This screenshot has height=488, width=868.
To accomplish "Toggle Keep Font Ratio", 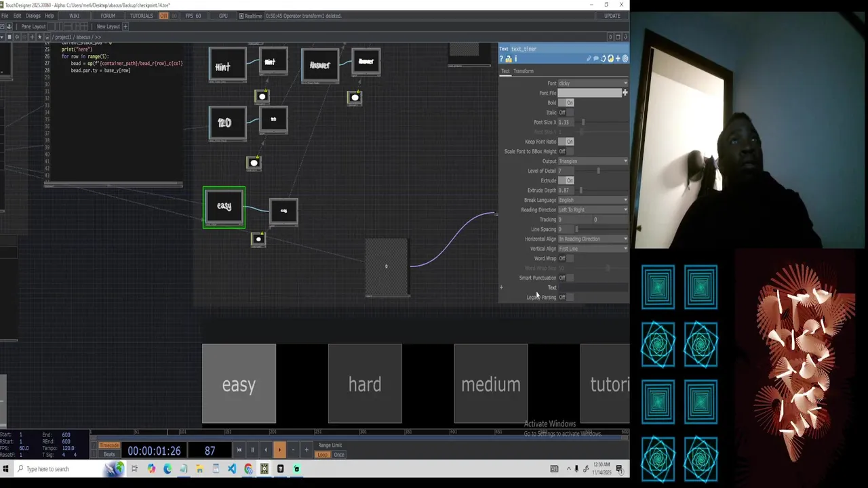I will (566, 142).
